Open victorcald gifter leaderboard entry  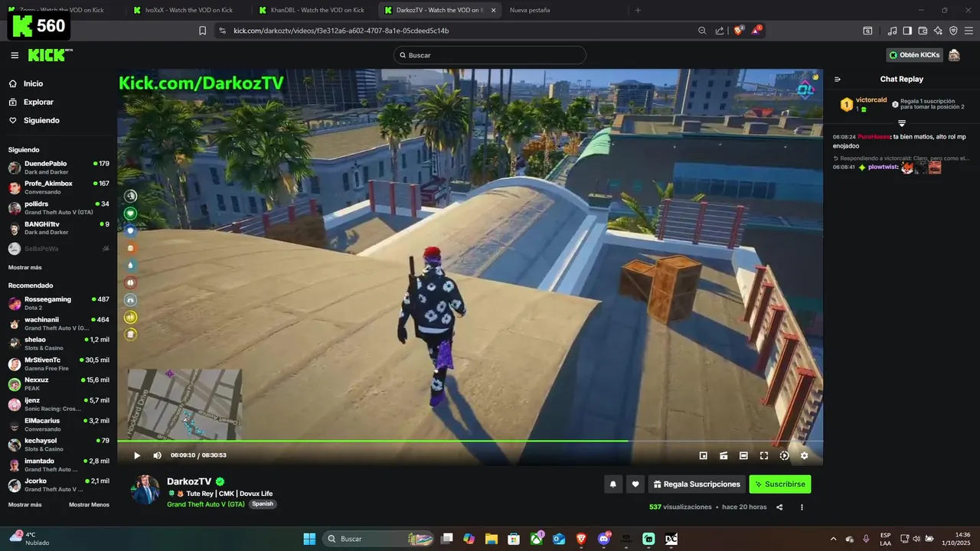864,105
